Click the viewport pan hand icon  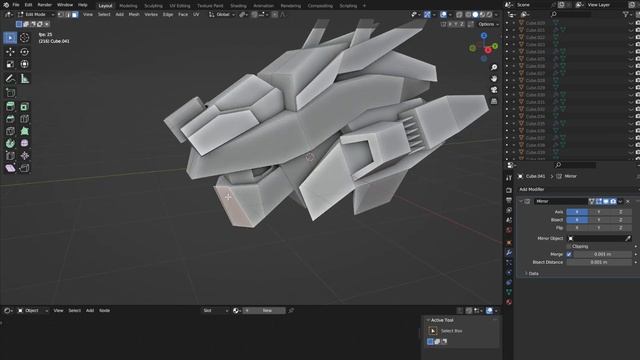[x=494, y=78]
